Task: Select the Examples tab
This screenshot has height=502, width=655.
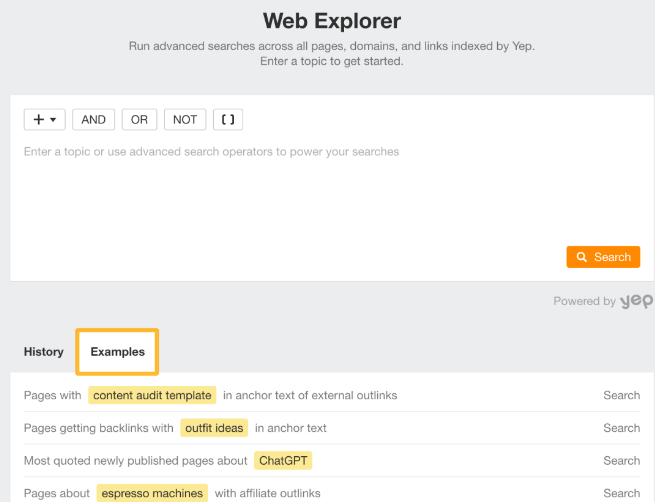Action: coord(117,352)
